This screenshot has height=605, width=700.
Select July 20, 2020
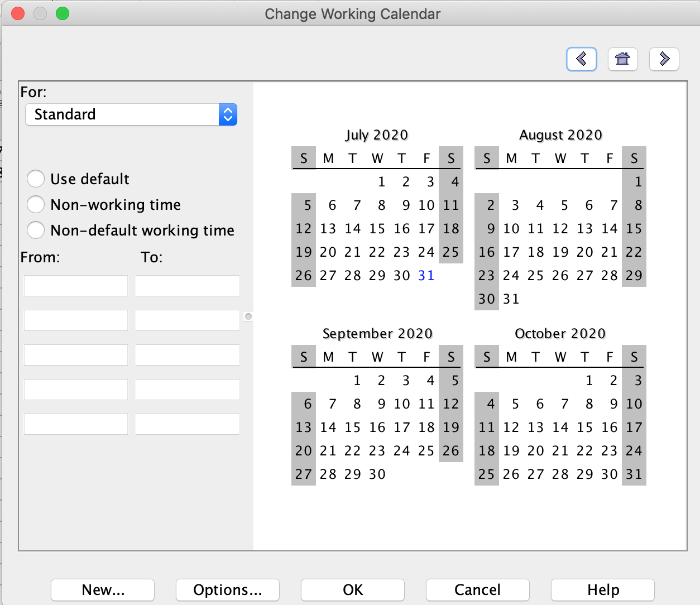pos(328,252)
